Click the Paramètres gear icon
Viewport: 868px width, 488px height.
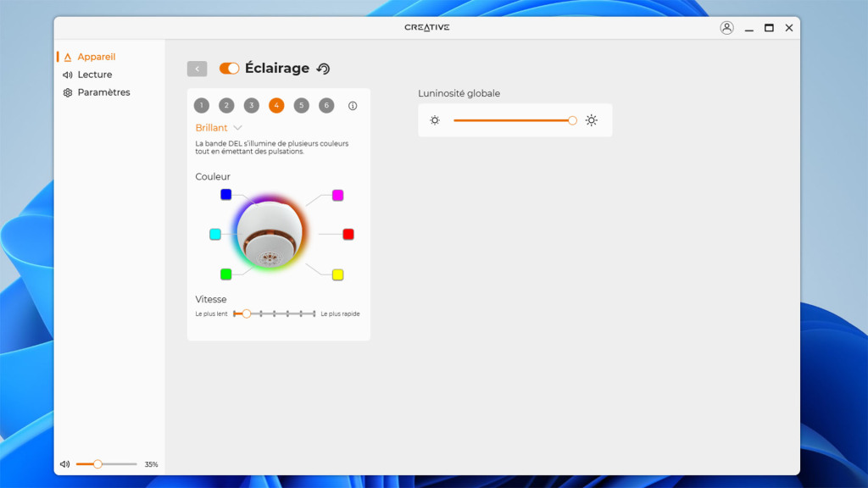pos(68,92)
